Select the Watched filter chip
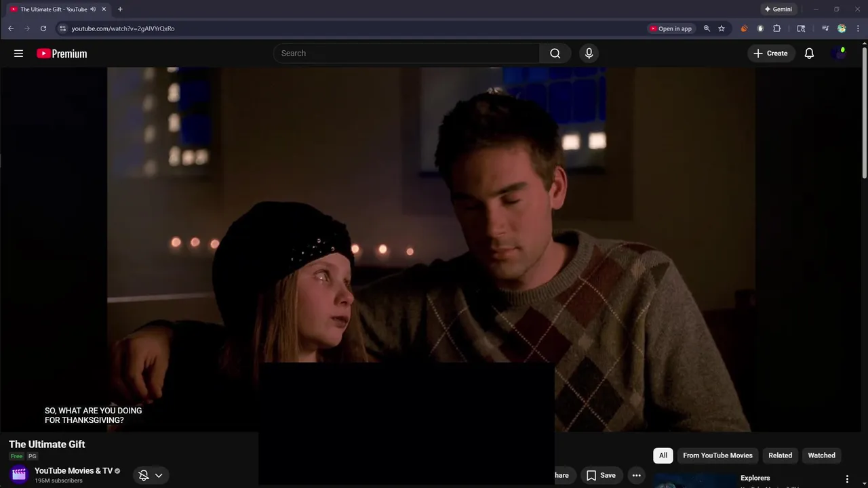This screenshot has width=868, height=488. 821,455
